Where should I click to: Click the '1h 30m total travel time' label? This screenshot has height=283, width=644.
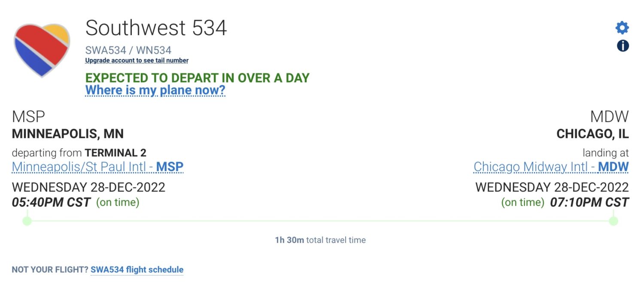[320, 240]
